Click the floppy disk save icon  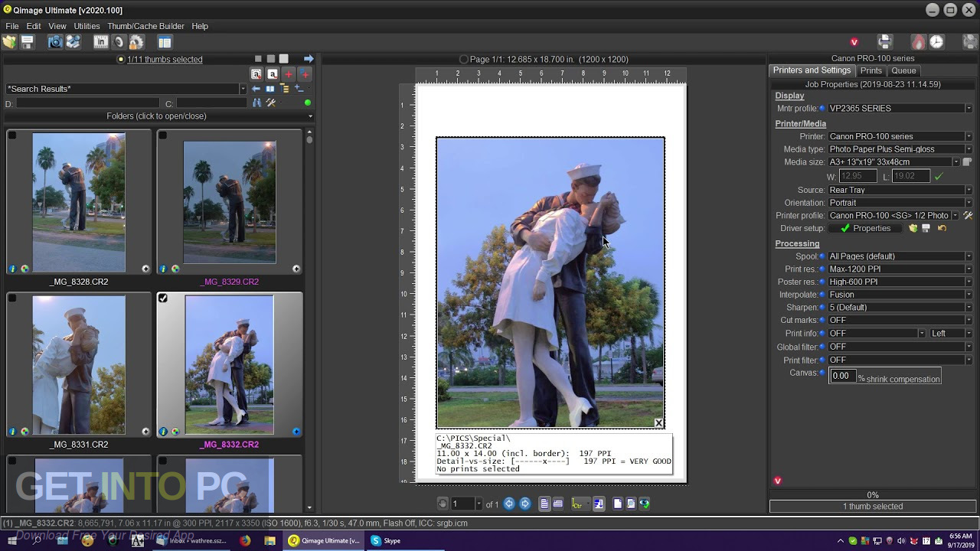click(x=28, y=42)
